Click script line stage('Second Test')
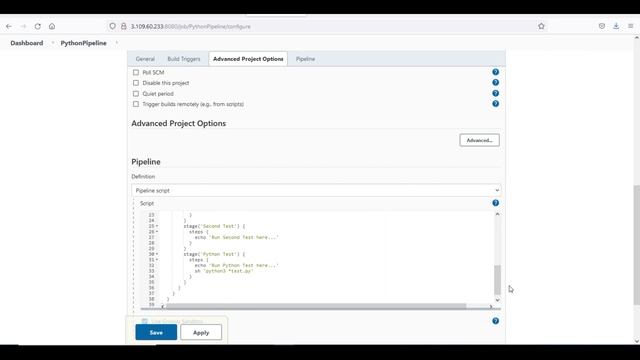The height and width of the screenshot is (360, 640). (214, 226)
